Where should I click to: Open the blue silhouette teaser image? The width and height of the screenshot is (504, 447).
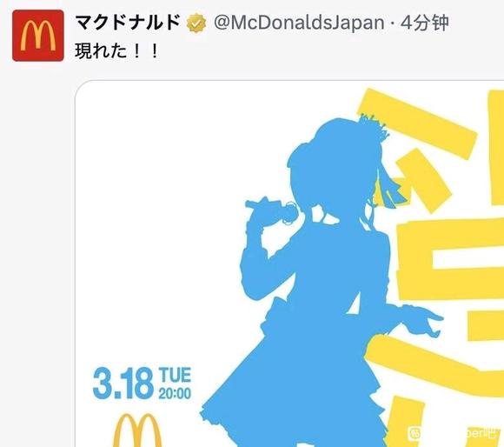tap(289, 264)
